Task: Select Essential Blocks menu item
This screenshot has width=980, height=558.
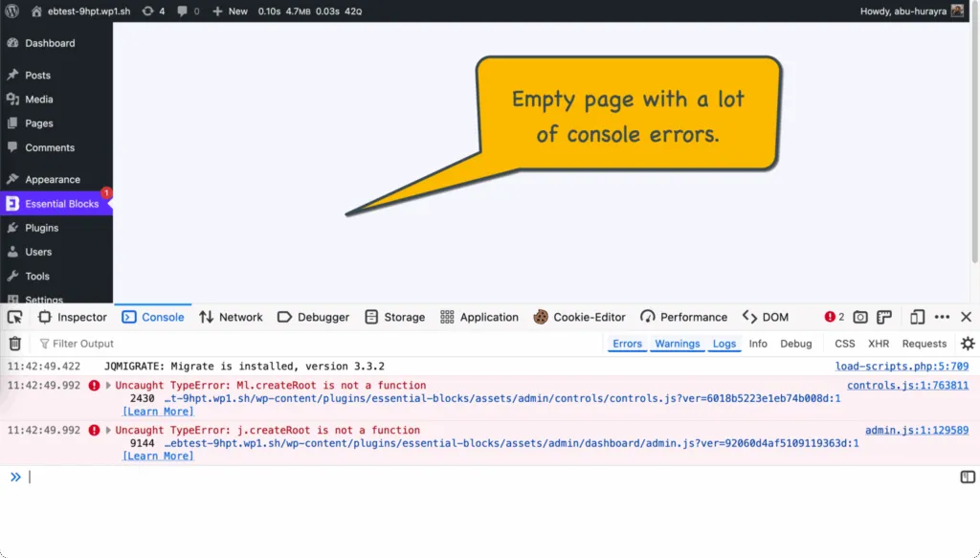Action: coord(56,204)
